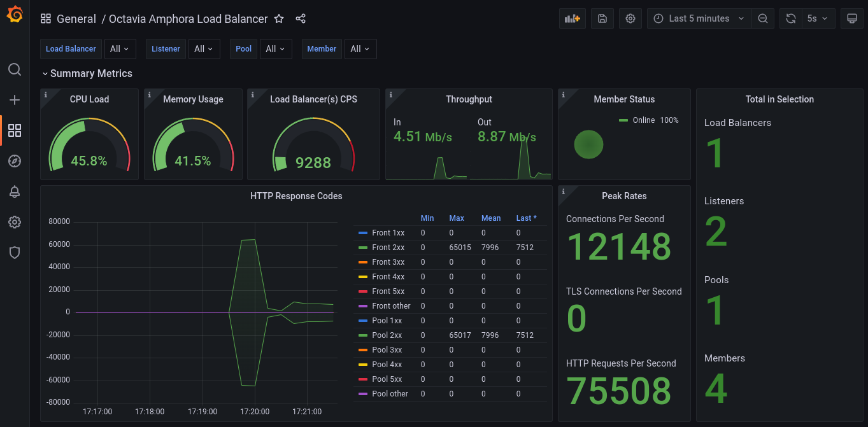Share dashboard using the share icon
Screen dimensions: 868x427
[x=301, y=19]
